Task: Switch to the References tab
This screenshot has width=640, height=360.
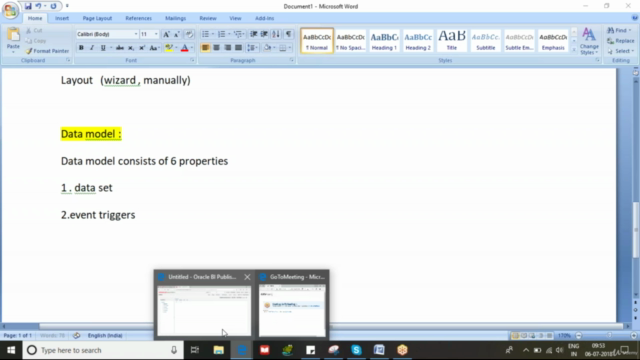Action: pos(138,18)
